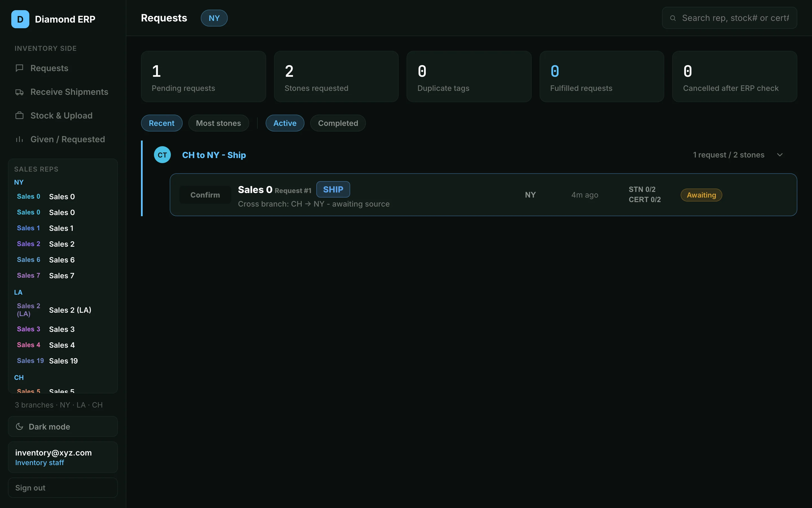Image resolution: width=812 pixels, height=508 pixels.
Task: Click the Confirm button on Request #1
Action: pyautogui.click(x=205, y=195)
